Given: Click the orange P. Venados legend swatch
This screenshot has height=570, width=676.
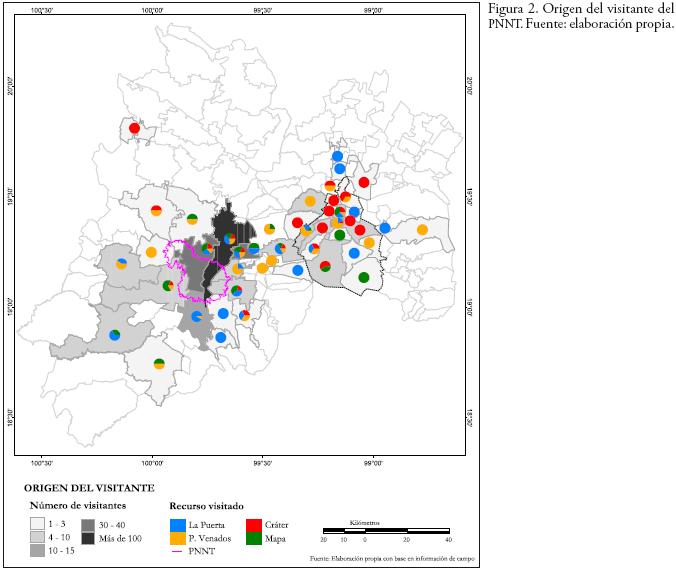Looking at the screenshot, I should coord(178,538).
